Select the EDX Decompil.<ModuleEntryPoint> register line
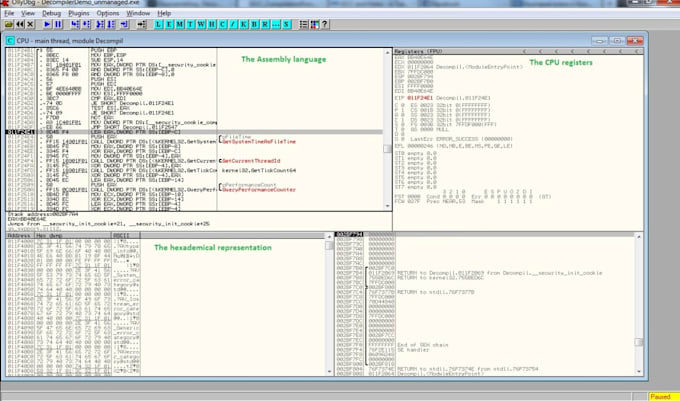680x401 pixels. 458,67
